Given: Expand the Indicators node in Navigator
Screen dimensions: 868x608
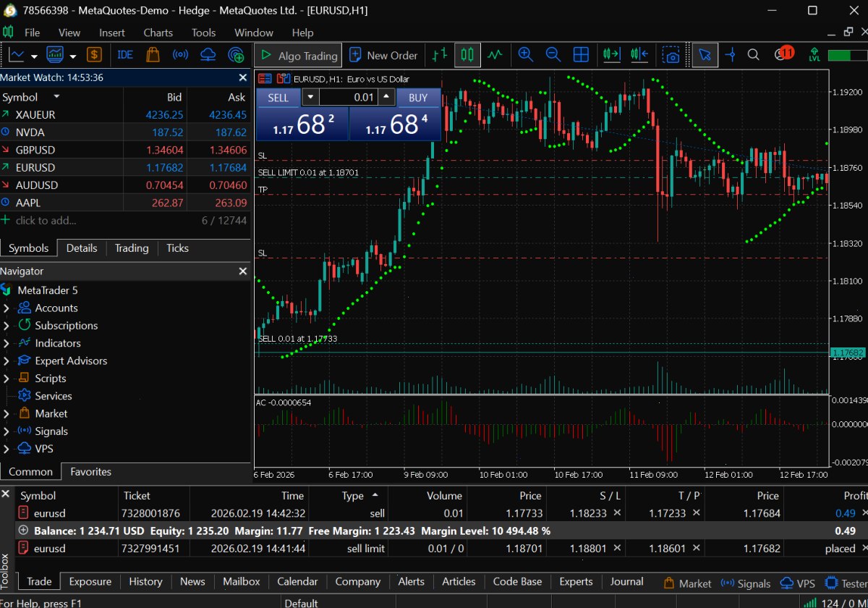Looking at the screenshot, I should coord(6,343).
